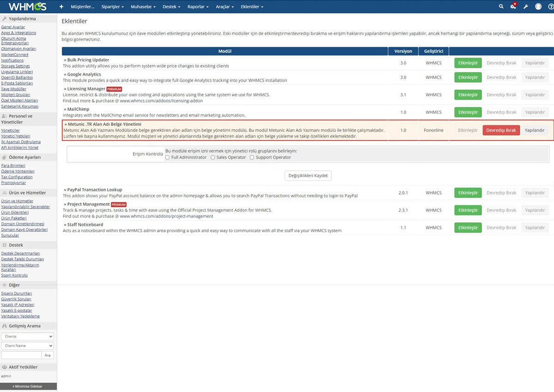Tick the Sales Operator checkbox

click(x=212, y=157)
